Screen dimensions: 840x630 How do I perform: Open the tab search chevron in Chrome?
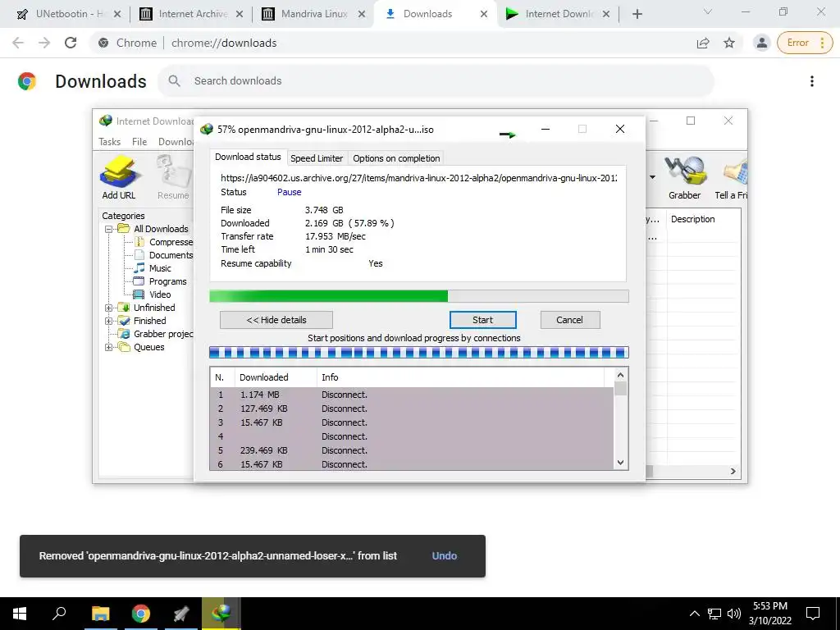[x=708, y=11]
